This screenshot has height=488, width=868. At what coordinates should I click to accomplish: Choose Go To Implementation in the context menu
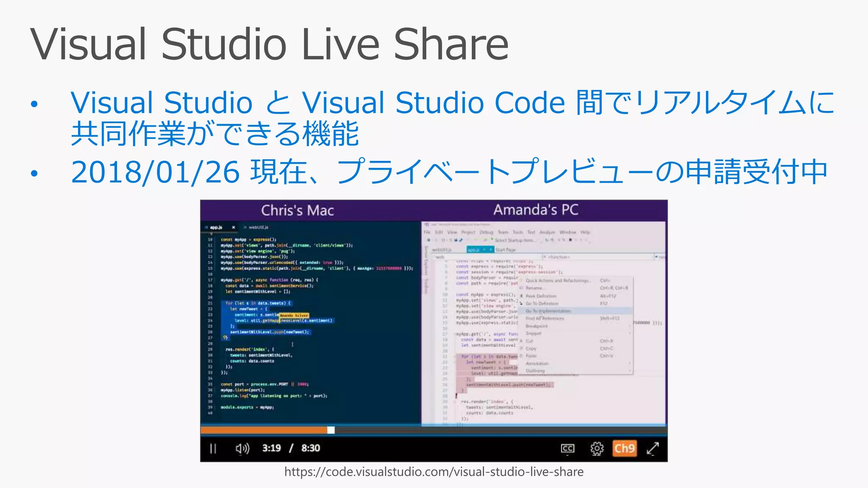[576, 311]
